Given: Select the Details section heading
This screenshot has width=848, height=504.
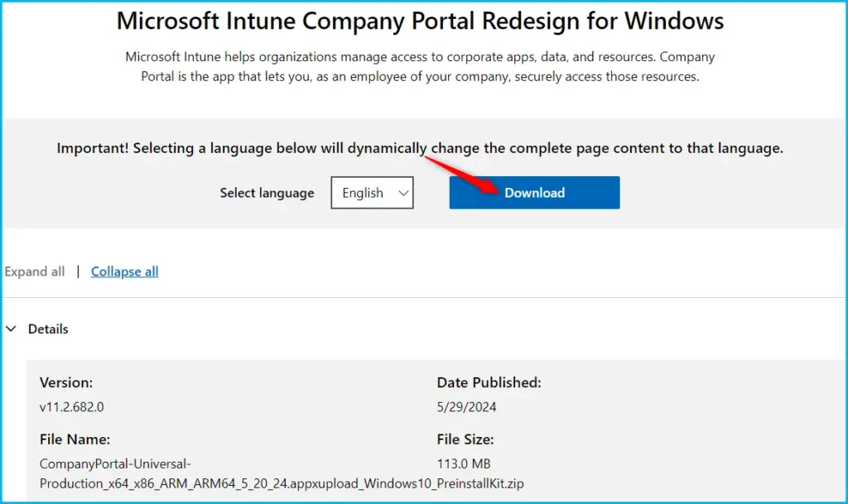Looking at the screenshot, I should click(x=48, y=329).
